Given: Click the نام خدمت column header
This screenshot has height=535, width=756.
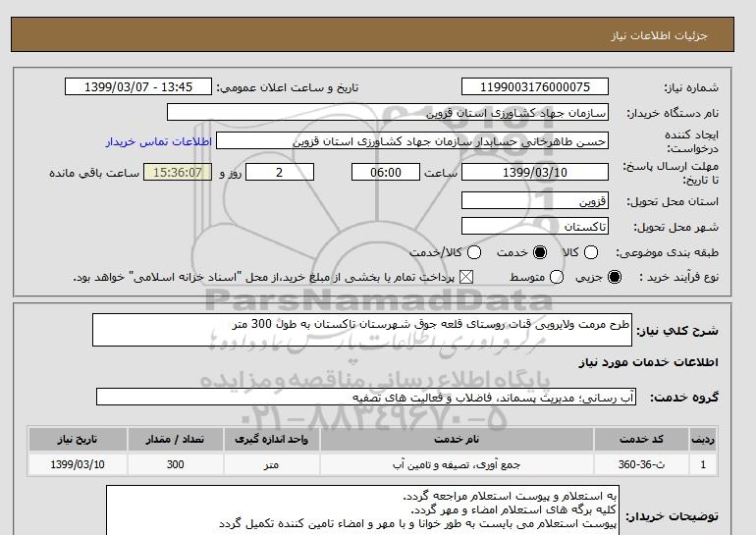Looking at the screenshot, I should [x=457, y=439].
